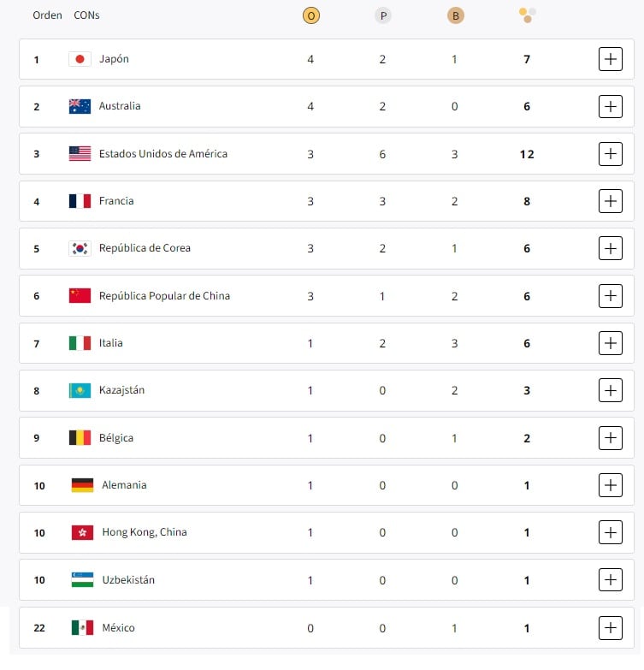Select the Bélgica country name

point(116,438)
